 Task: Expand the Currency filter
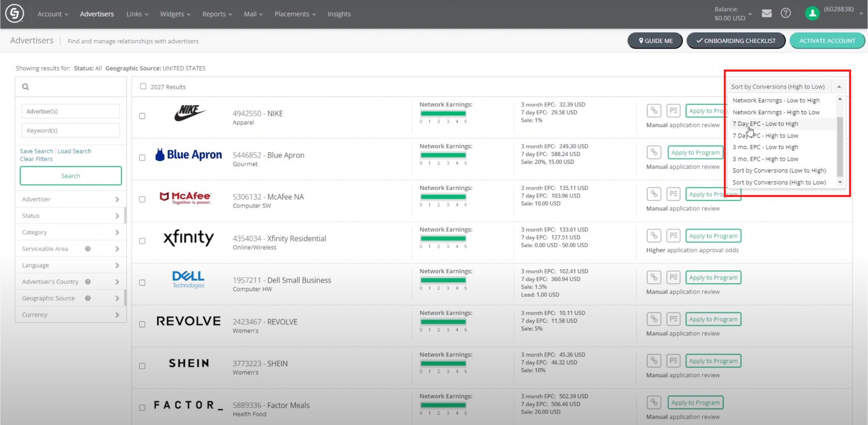click(x=71, y=315)
